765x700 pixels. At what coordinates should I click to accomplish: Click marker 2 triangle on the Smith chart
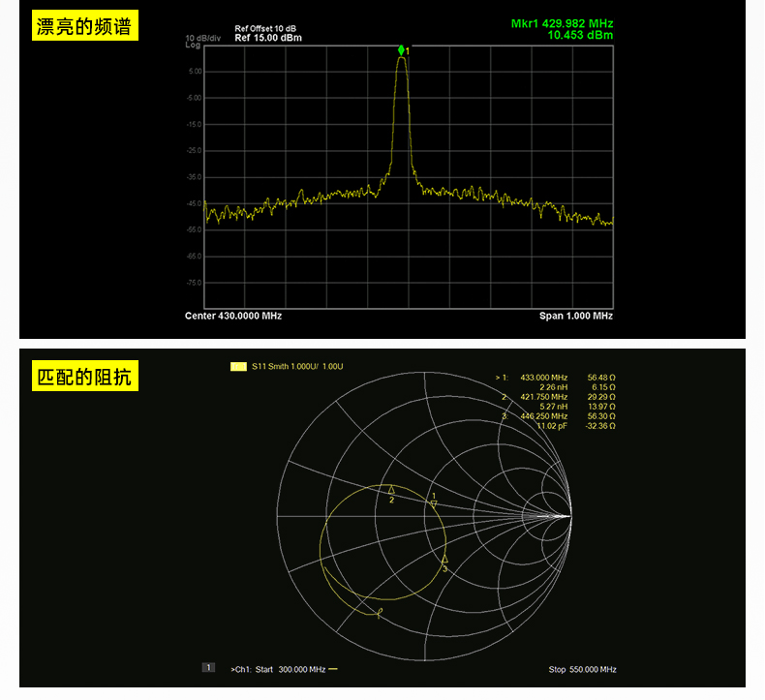[391, 490]
